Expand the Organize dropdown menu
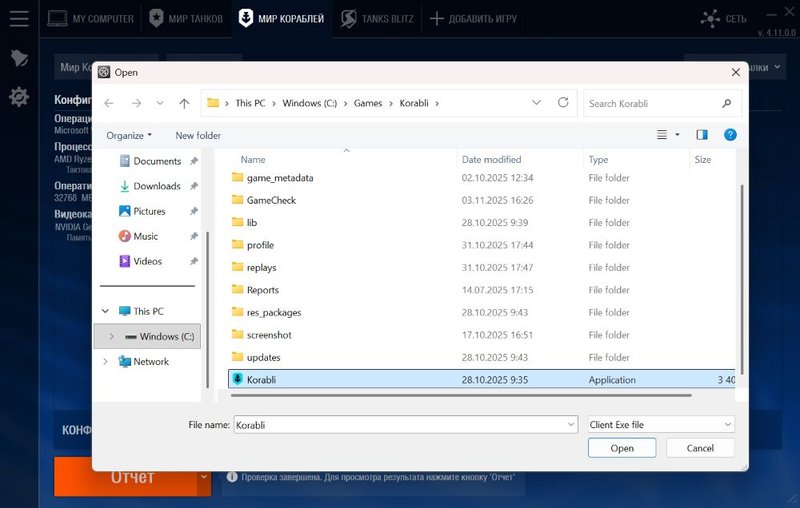This screenshot has height=508, width=800. [129, 135]
